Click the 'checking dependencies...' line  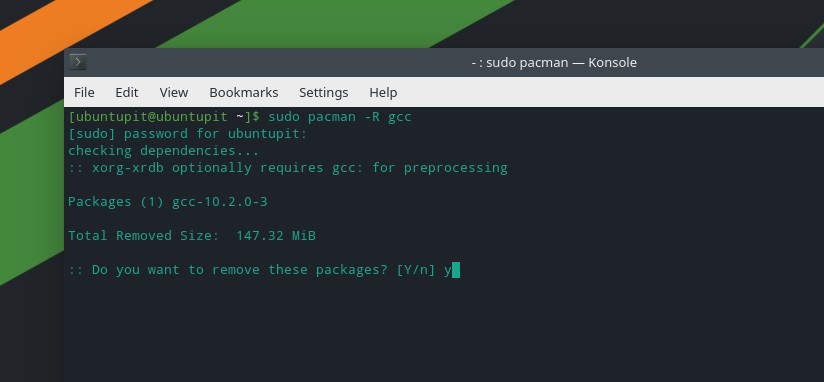coord(163,151)
